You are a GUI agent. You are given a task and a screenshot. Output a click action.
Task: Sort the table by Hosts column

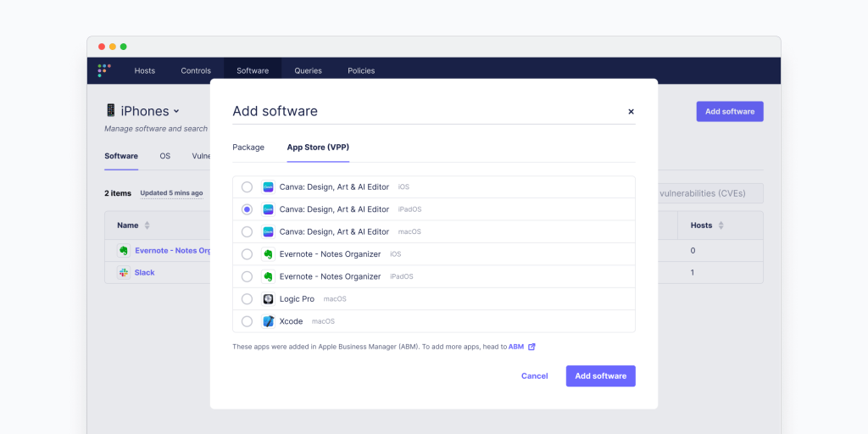pos(721,225)
